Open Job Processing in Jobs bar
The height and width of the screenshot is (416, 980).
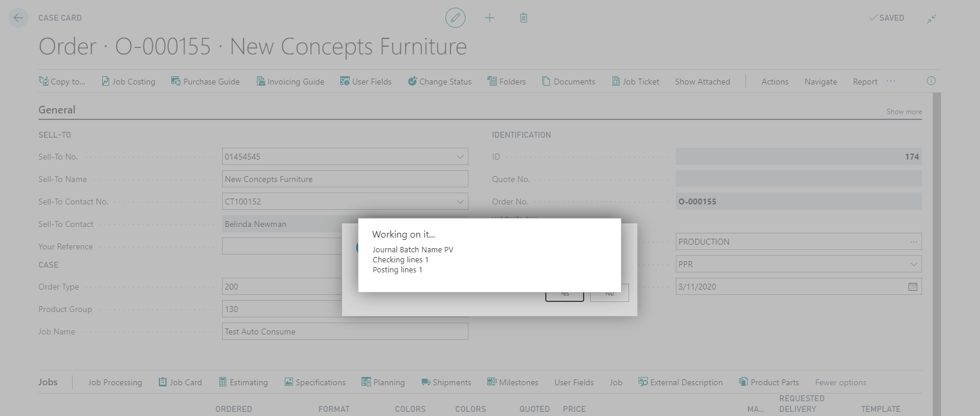[115, 382]
